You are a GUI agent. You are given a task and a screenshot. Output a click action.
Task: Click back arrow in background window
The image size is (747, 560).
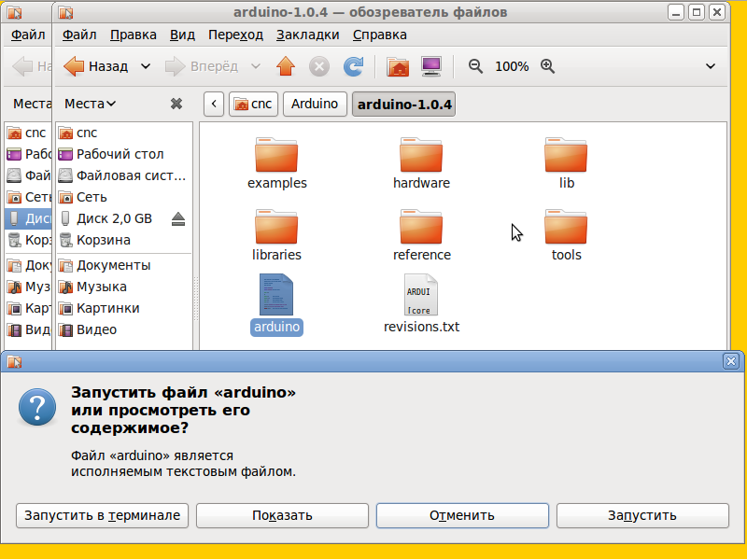pos(22,66)
